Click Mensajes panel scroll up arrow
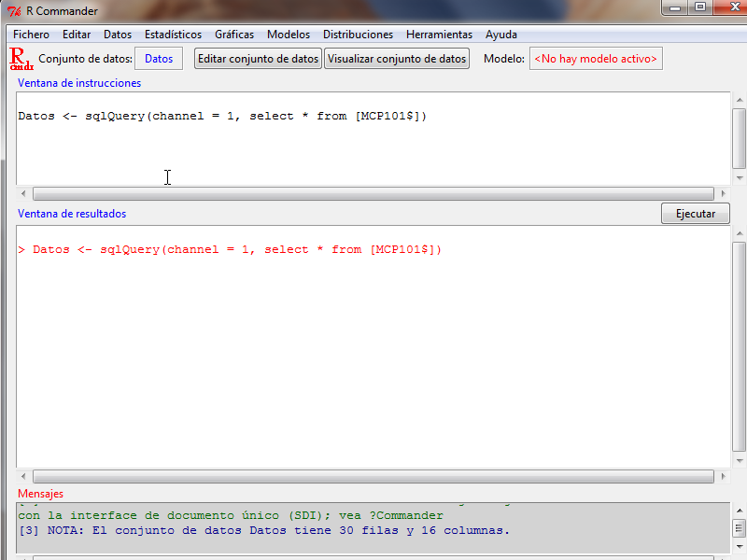The image size is (747, 560). point(740,511)
